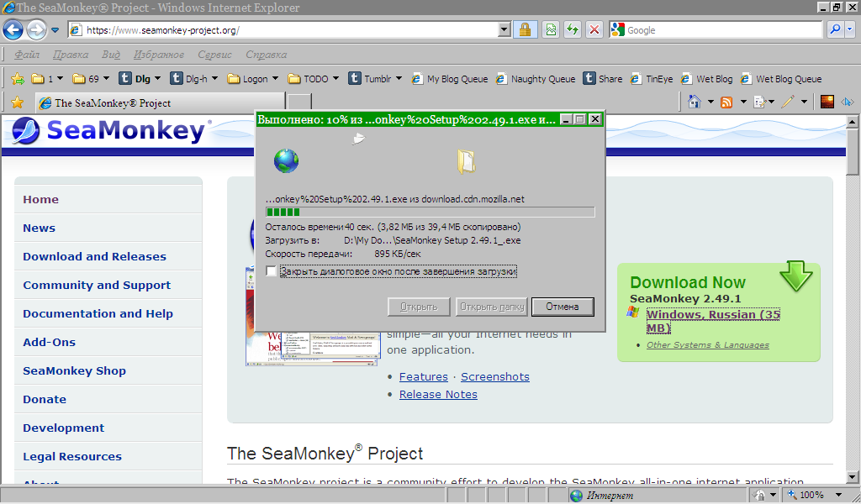View the security lock icon report
This screenshot has width=861, height=504.
525,29
